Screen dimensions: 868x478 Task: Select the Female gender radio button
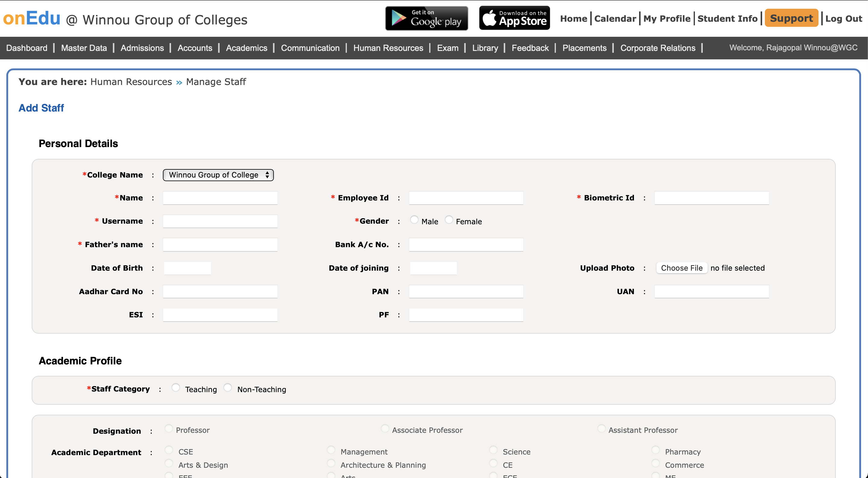coord(449,220)
